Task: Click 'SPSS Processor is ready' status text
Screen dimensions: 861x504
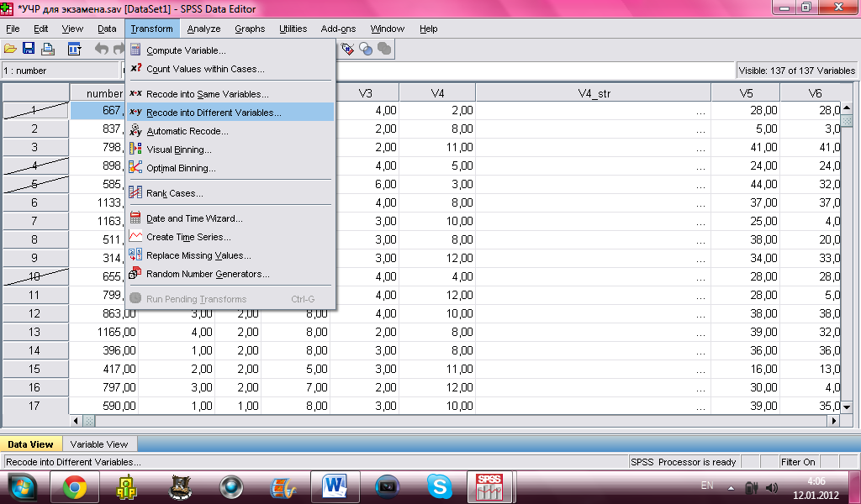Action: 683,462
